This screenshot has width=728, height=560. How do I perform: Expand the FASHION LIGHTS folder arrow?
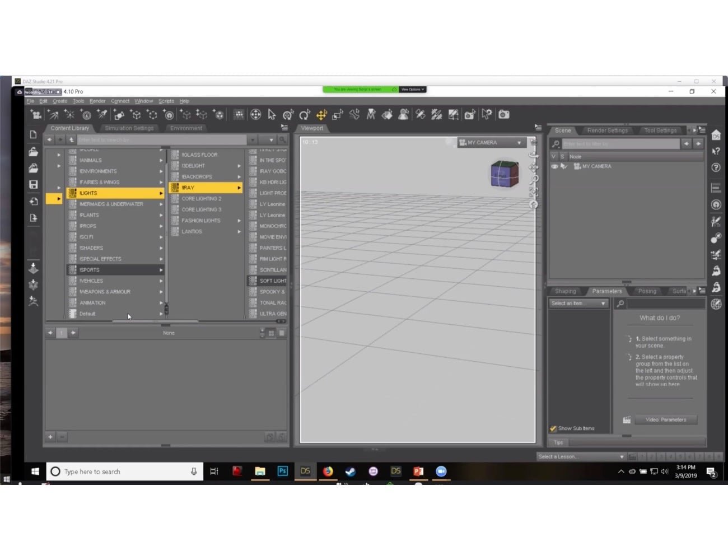[239, 221]
